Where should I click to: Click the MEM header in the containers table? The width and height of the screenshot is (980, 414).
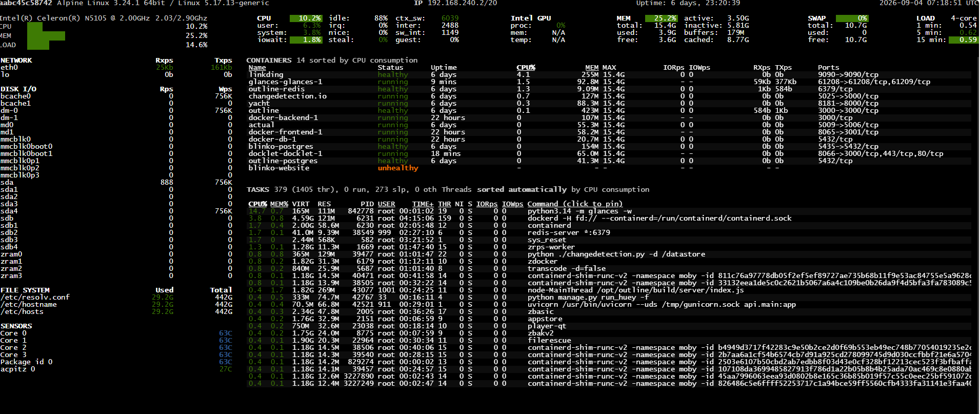tap(592, 67)
